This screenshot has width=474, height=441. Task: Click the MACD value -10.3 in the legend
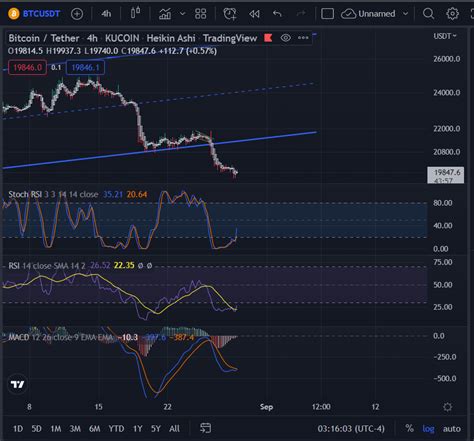click(128, 337)
